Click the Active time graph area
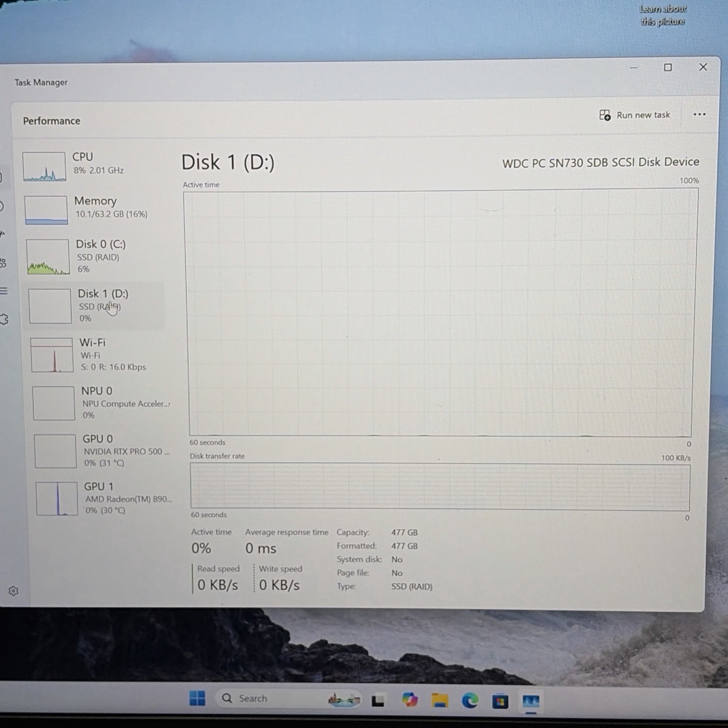This screenshot has width=728, height=728. pos(440,313)
